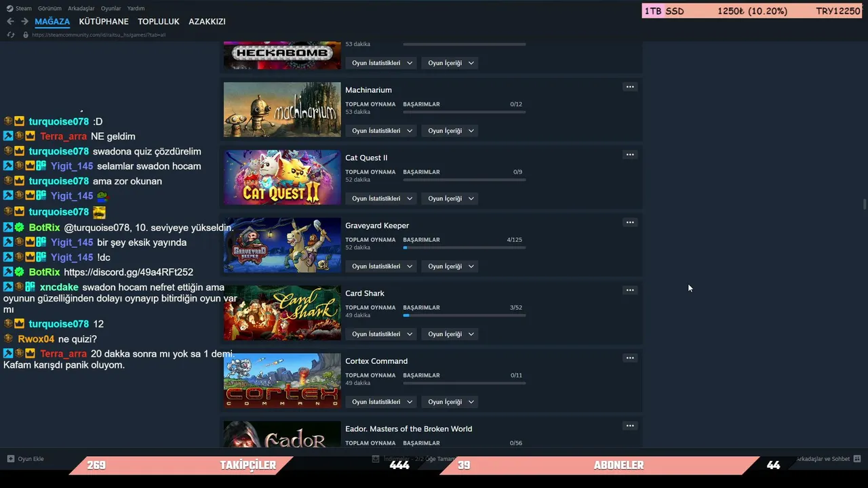Click the Cortex Command game thumbnail
Screen dimensions: 868x488
click(282, 381)
